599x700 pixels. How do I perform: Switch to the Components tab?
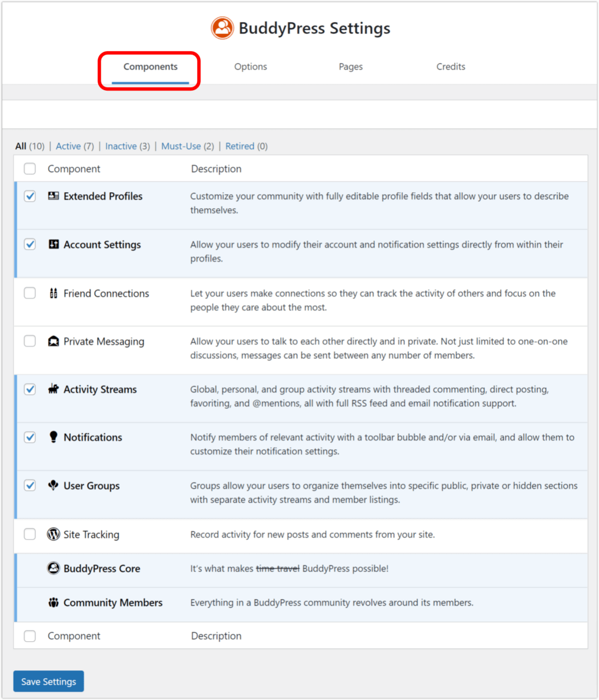151,67
